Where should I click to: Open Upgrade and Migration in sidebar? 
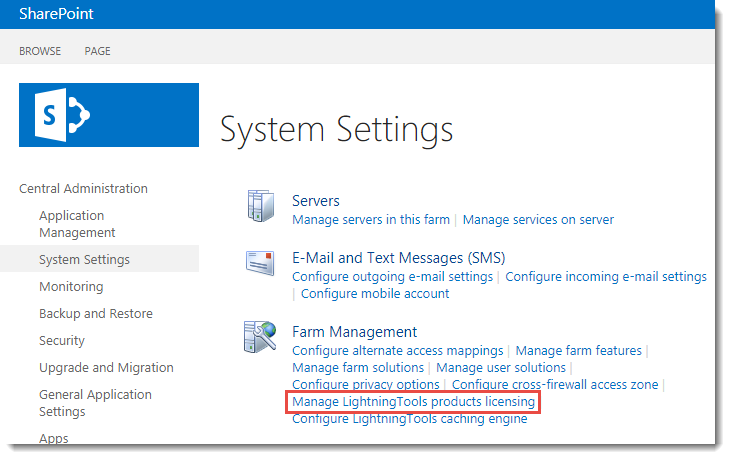(x=106, y=367)
